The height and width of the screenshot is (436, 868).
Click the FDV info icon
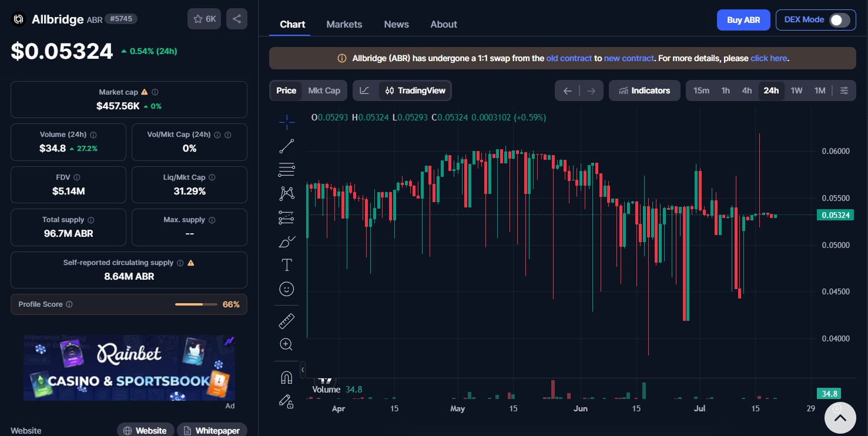coord(77,177)
